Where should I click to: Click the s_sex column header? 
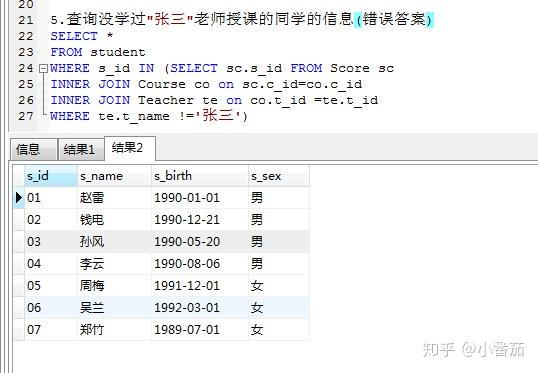click(279, 176)
